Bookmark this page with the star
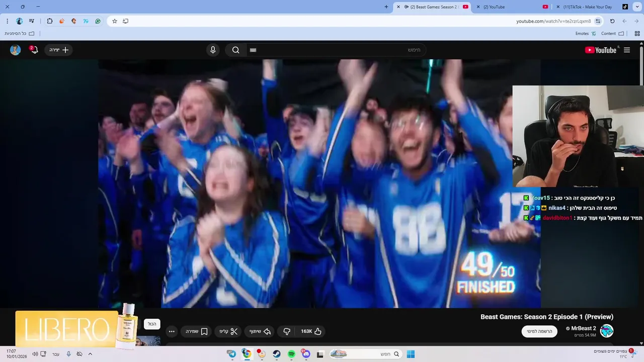 [x=115, y=21]
